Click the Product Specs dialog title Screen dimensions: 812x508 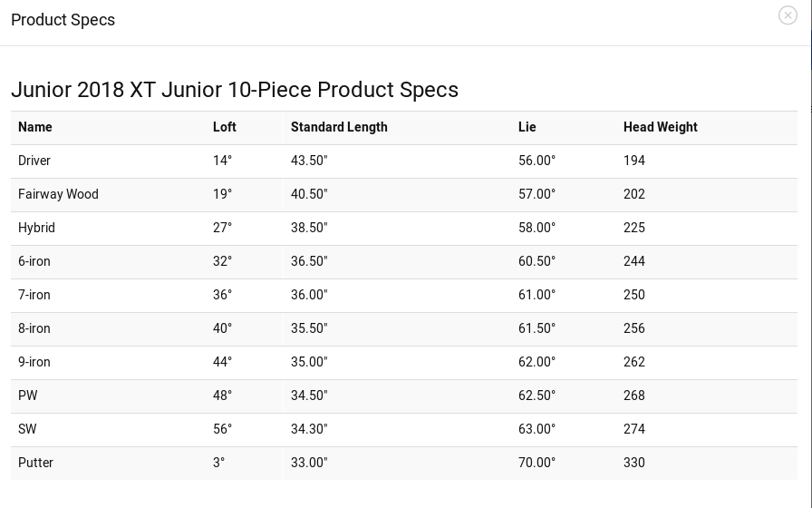pyautogui.click(x=63, y=20)
